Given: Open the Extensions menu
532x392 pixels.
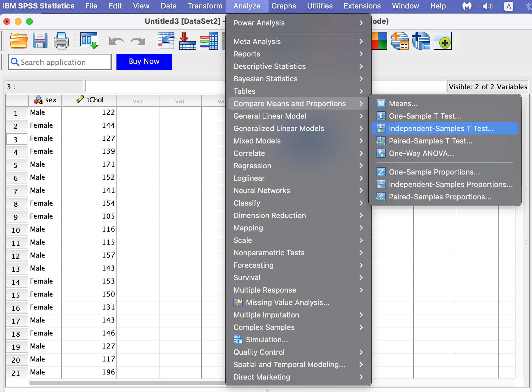Looking at the screenshot, I should (362, 6).
